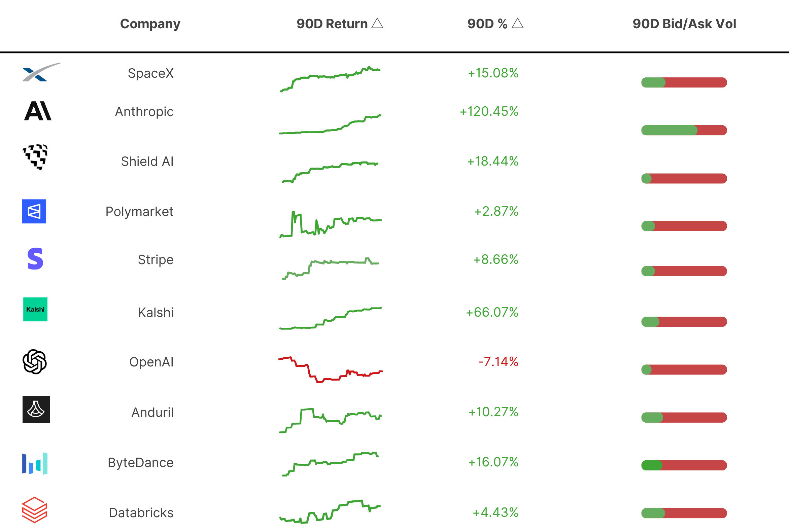The height and width of the screenshot is (532, 790).
Task: Sort by 90D % triangle
Action: pos(518,24)
